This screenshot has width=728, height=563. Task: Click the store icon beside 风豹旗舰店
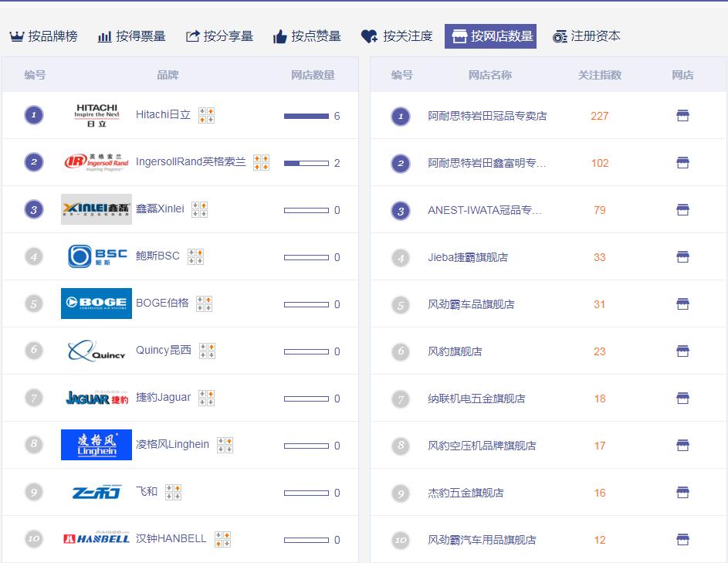pos(682,351)
